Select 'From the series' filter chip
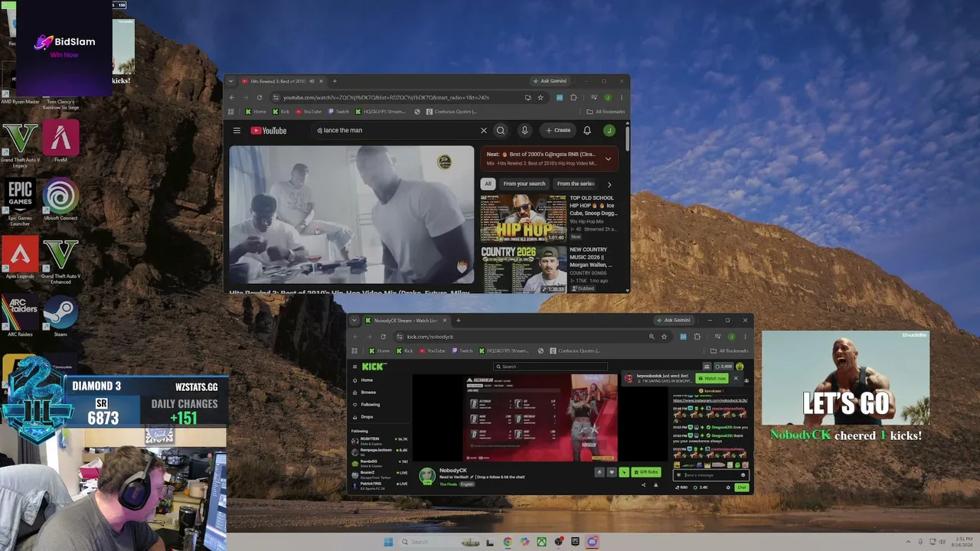 click(576, 184)
